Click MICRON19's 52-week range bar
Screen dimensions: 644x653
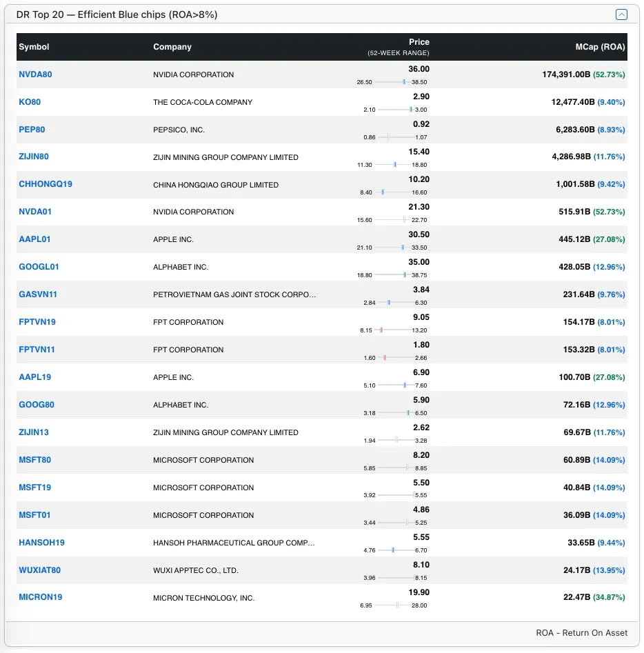click(392, 605)
